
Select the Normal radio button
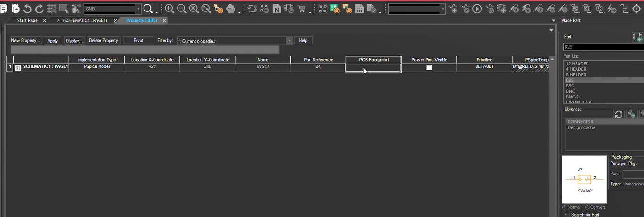click(565, 207)
